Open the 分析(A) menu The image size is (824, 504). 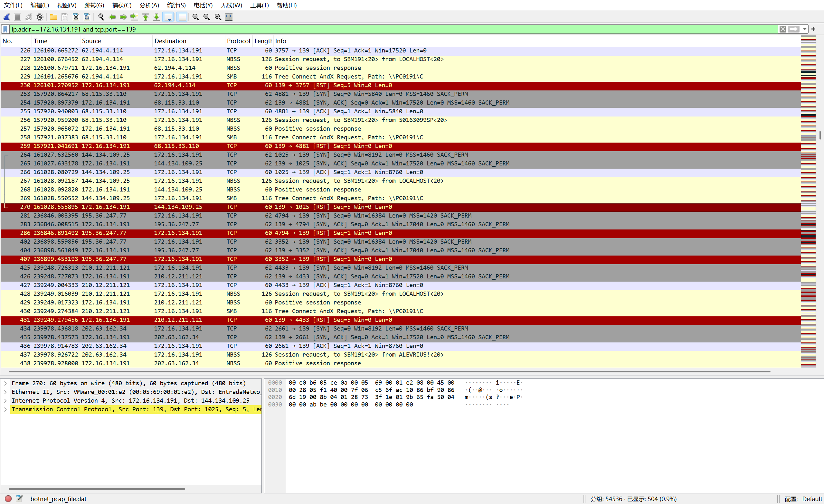click(x=149, y=5)
